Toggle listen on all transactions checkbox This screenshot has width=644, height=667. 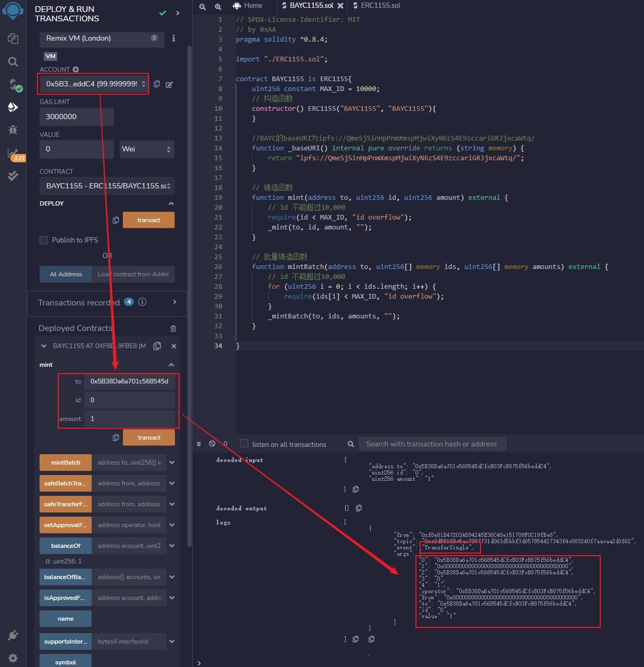[x=244, y=444]
